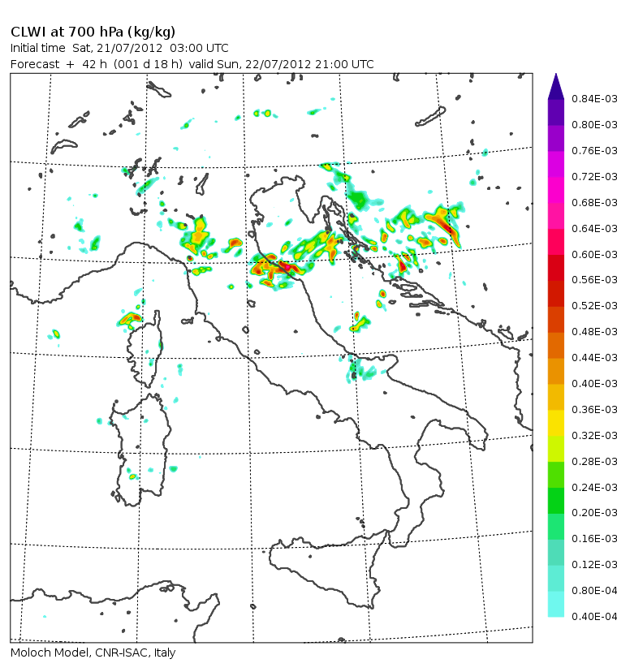Click the teal swatch between 0.12E-03 and 0.16E-03
This screenshot has width=617, height=672.
(555, 553)
